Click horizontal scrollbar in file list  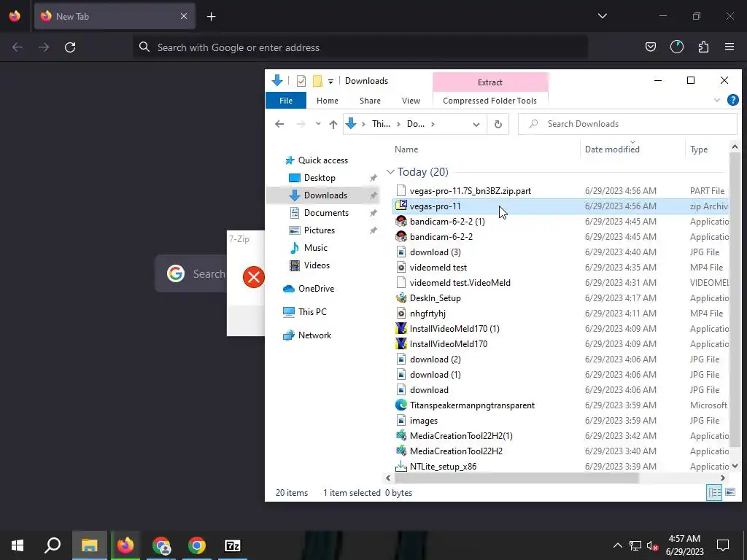point(516,478)
